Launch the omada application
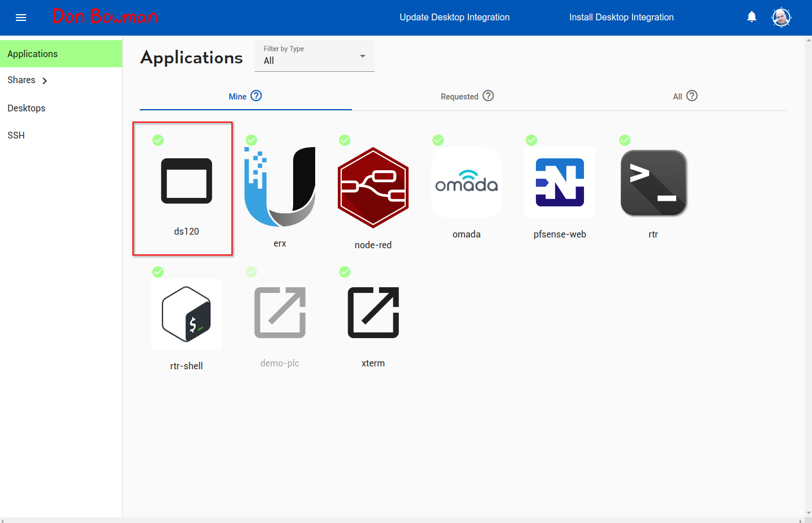Viewport: 812px width, 523px height. click(466, 183)
